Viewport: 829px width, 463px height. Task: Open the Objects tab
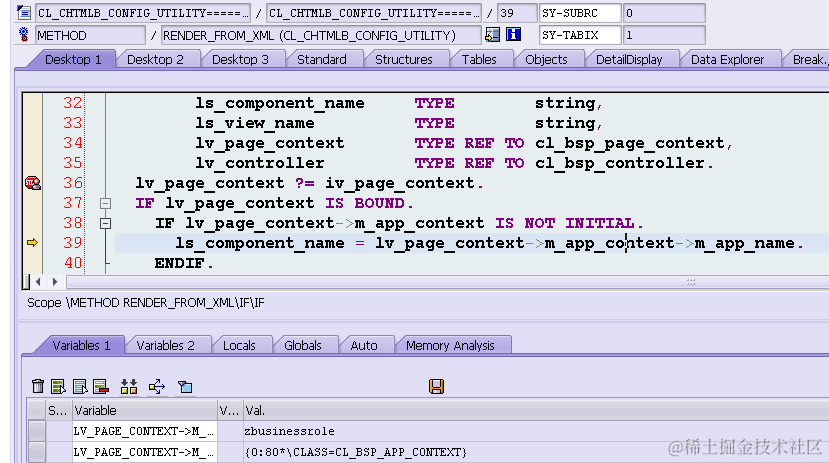click(546, 59)
